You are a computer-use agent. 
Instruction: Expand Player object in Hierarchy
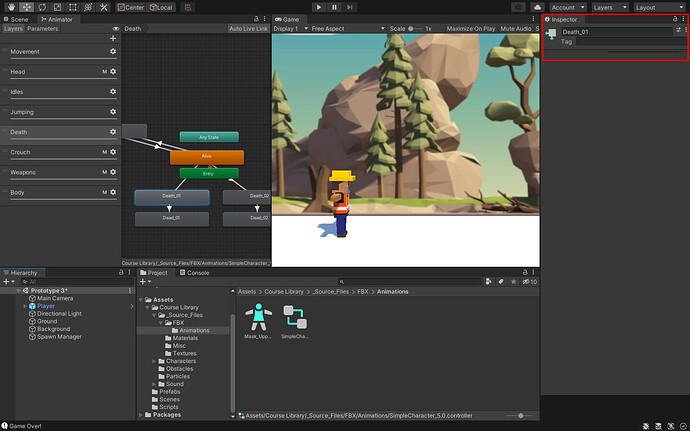click(x=25, y=306)
